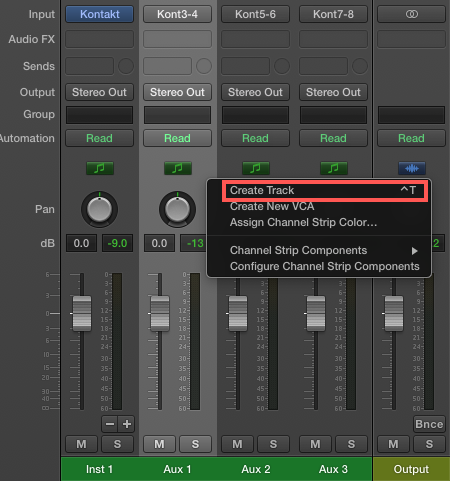The image size is (450, 481).
Task: Select the Output channel name label
Action: click(x=412, y=469)
